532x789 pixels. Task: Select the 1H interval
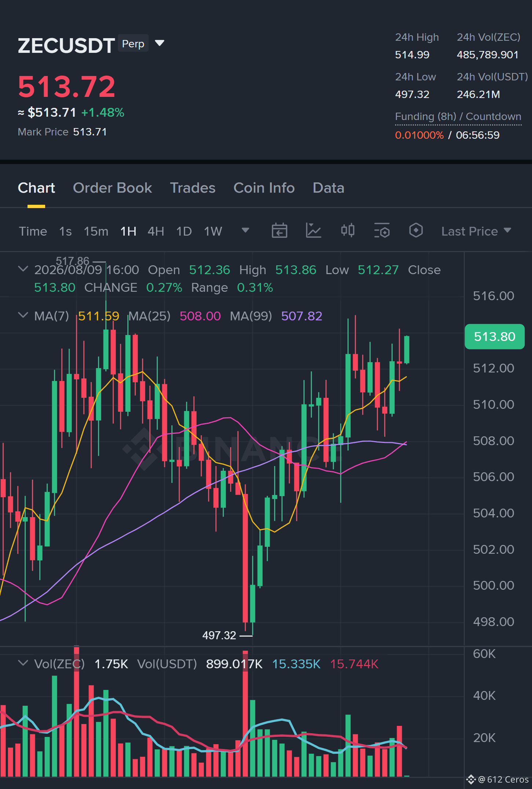coord(128,231)
